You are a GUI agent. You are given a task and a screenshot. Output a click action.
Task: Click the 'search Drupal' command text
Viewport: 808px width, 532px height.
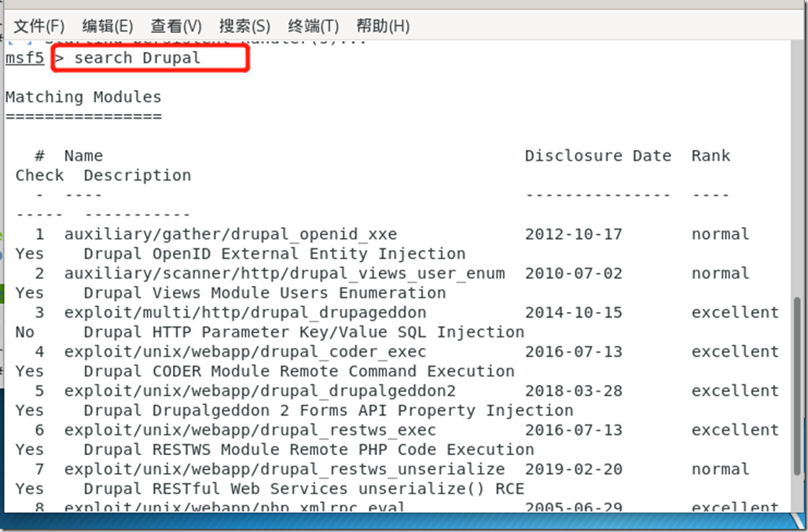pyautogui.click(x=137, y=57)
